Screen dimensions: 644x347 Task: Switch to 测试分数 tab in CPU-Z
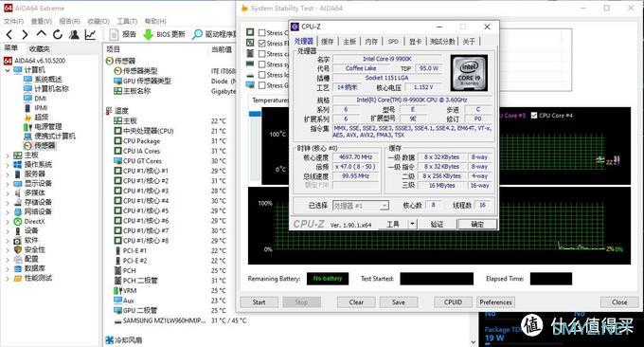coord(442,41)
